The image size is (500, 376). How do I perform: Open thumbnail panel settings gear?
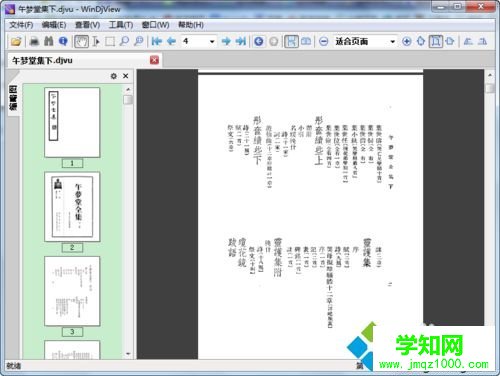coord(114,76)
